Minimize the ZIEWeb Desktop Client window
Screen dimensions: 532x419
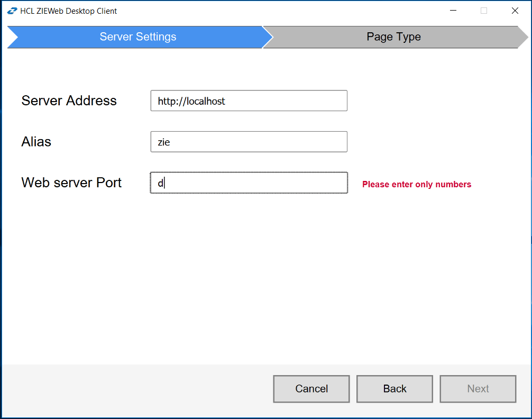453,10
